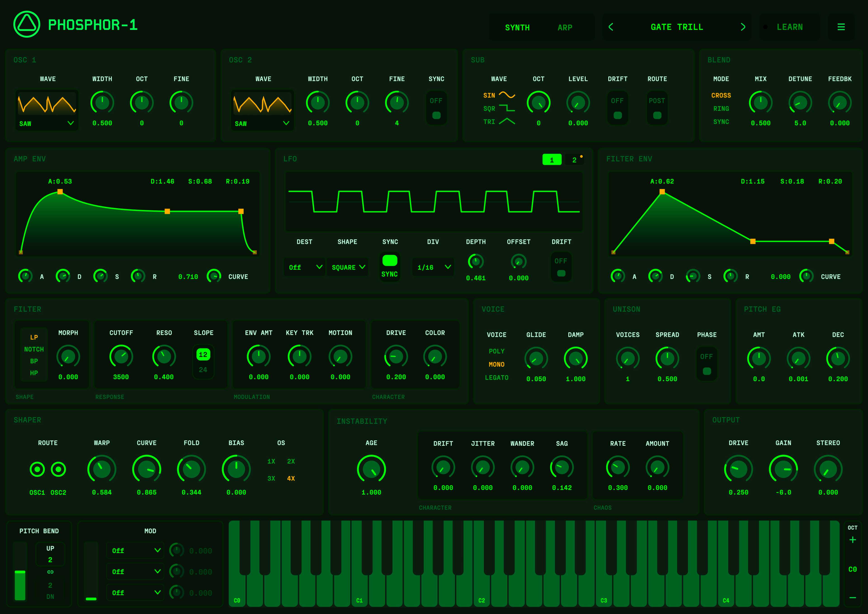Click the C2 piano key

[482, 564]
